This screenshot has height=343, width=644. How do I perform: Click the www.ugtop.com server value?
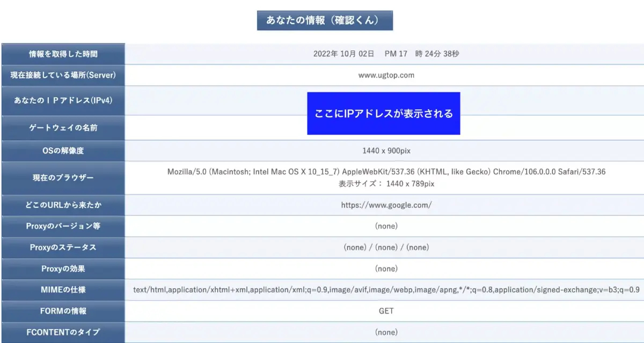386,76
